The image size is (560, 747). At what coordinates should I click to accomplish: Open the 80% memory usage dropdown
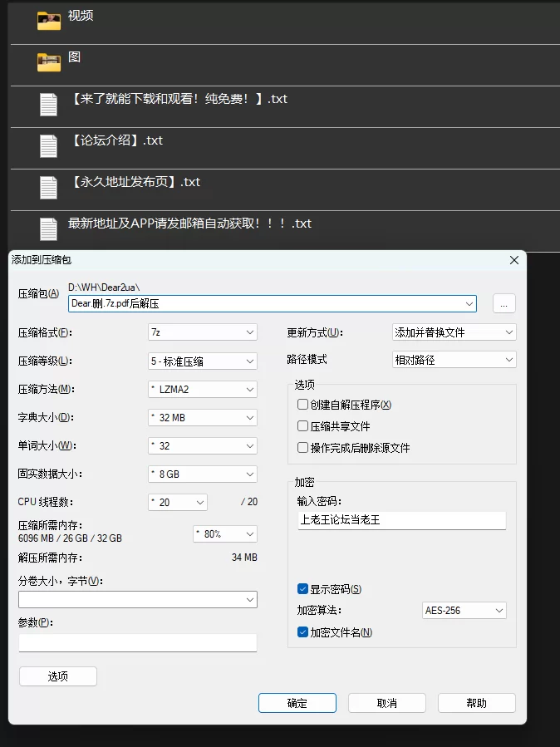(225, 533)
